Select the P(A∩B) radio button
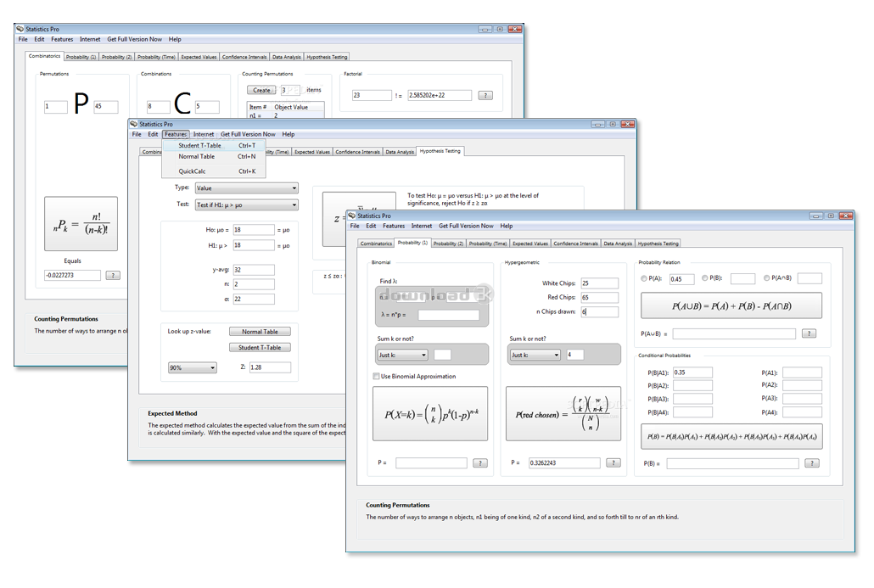This screenshot has height=588, width=874. click(x=768, y=278)
